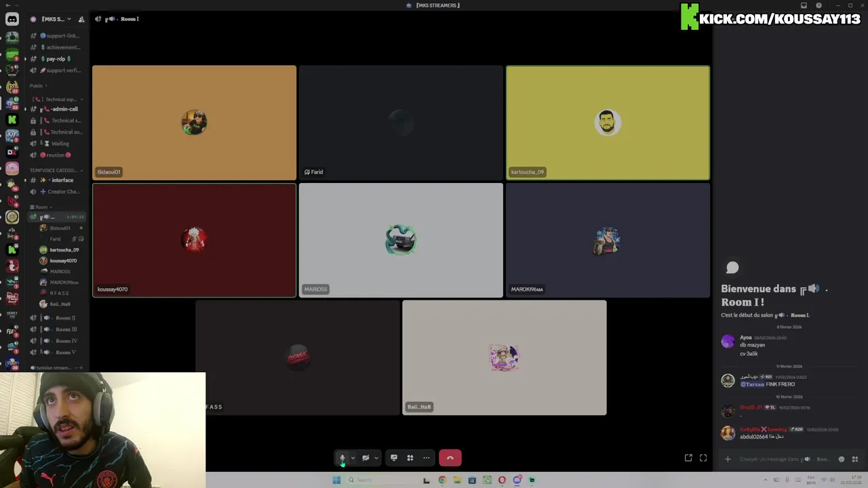Collapse the Public category
868x488 pixels.
(x=38, y=86)
